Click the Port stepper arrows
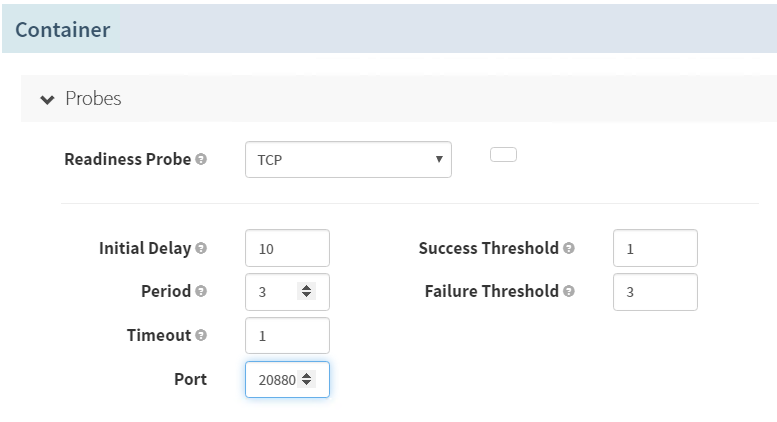Viewport: 777px width, 422px height. coord(307,380)
